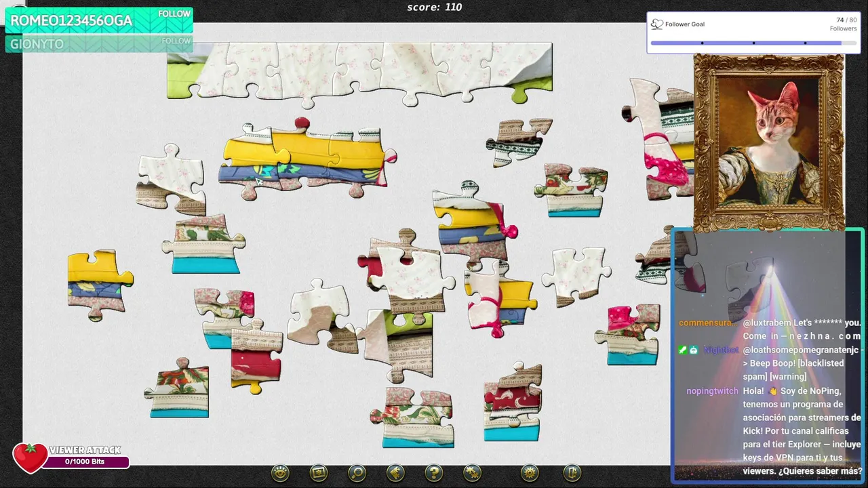
Task: Click the arrange pieces icon left of the question mark
Action: click(x=395, y=473)
